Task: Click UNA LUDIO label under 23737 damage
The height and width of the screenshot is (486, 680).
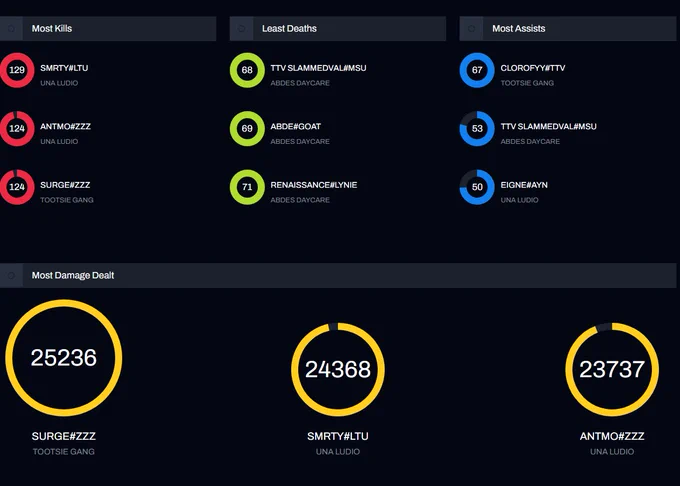Action: (x=612, y=452)
